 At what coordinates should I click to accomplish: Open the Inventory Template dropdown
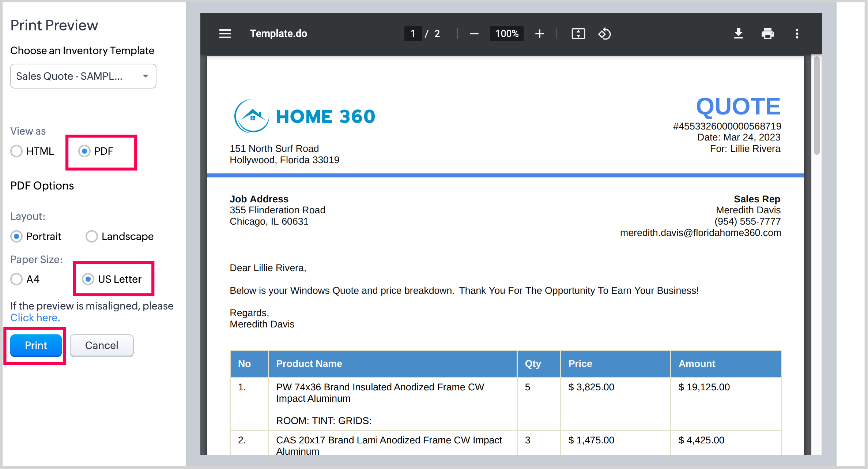83,76
